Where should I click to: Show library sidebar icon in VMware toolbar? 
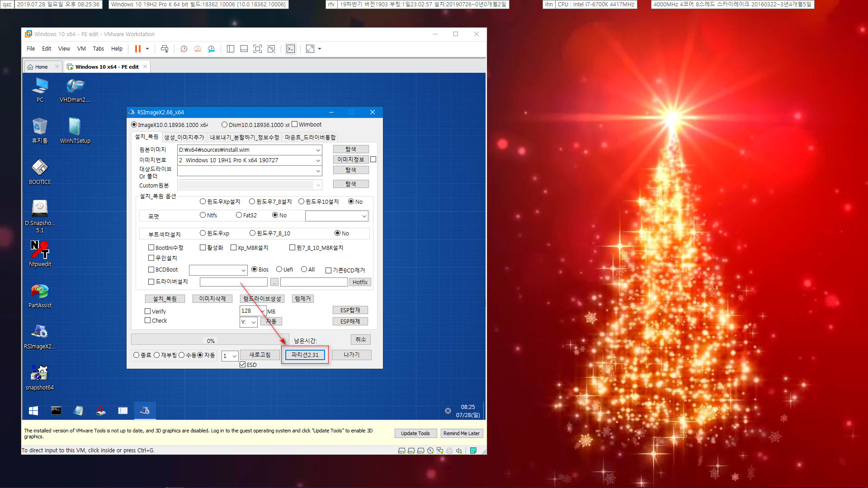pyautogui.click(x=231, y=49)
